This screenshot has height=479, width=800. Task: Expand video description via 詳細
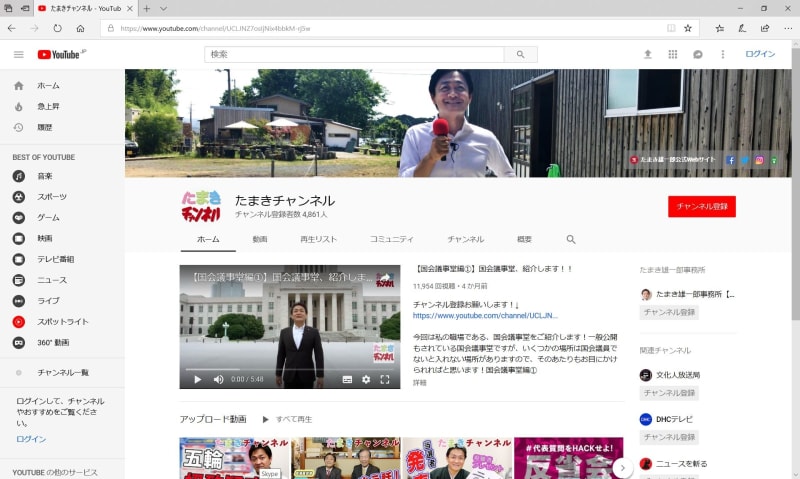tap(419, 383)
